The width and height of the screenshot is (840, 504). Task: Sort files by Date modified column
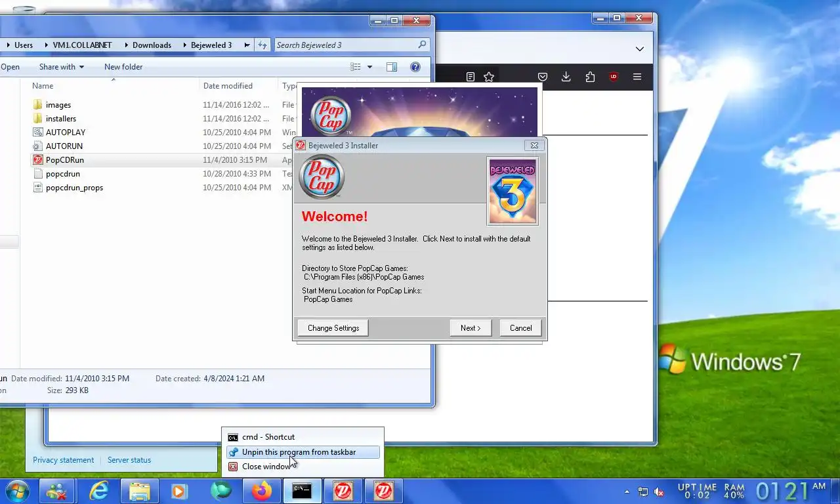click(x=228, y=86)
